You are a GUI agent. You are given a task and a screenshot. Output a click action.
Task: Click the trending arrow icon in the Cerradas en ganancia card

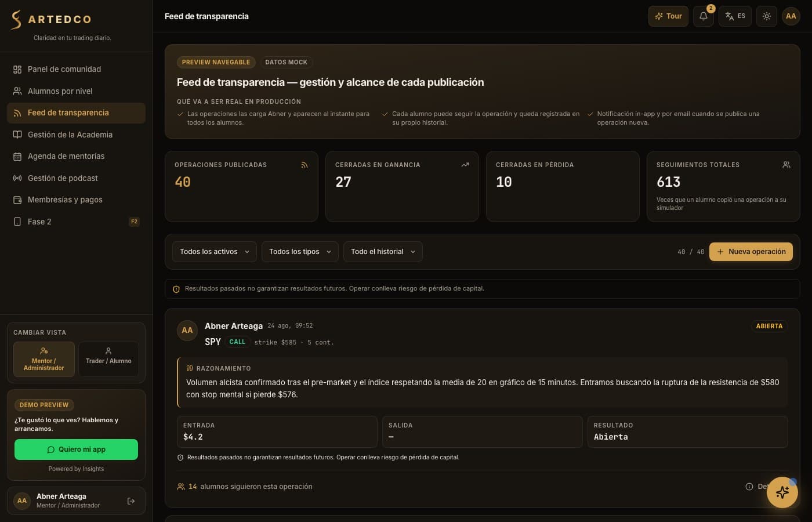tap(465, 165)
